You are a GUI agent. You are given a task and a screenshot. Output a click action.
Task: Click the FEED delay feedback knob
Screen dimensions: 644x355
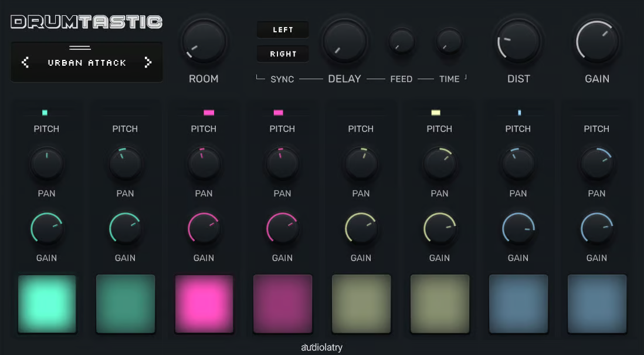[401, 41]
